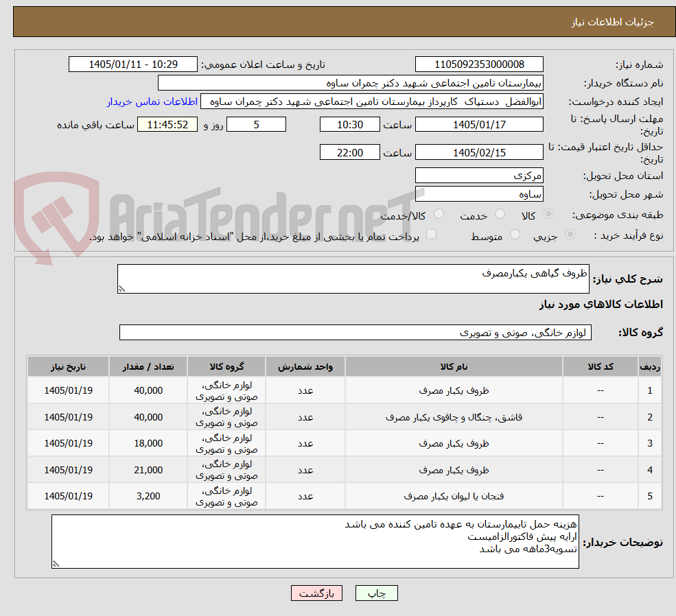Viewport: 676px width, 616px height.
Task: Click the remaining time field 11:45:52
Action: pos(167,124)
